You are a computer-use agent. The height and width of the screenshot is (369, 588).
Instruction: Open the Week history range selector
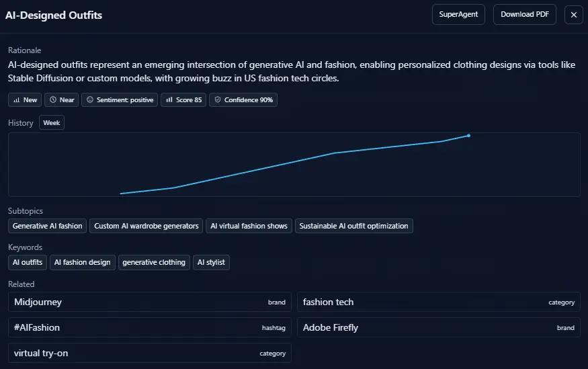click(x=52, y=123)
